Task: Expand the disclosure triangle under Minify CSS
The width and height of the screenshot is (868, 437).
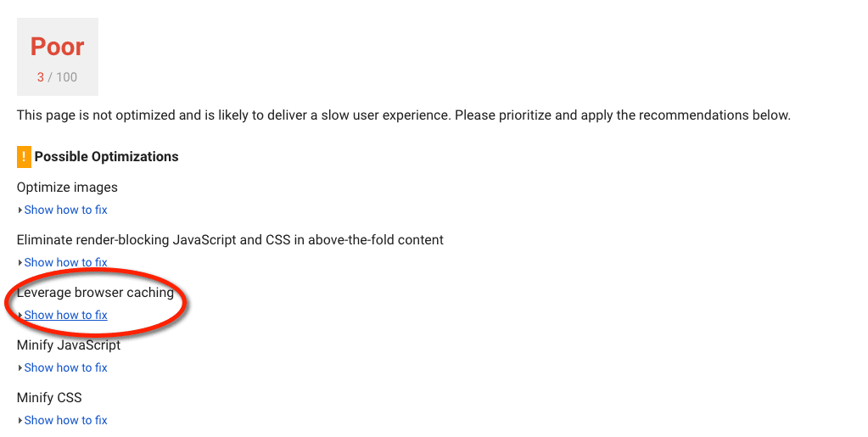Action: [20, 421]
